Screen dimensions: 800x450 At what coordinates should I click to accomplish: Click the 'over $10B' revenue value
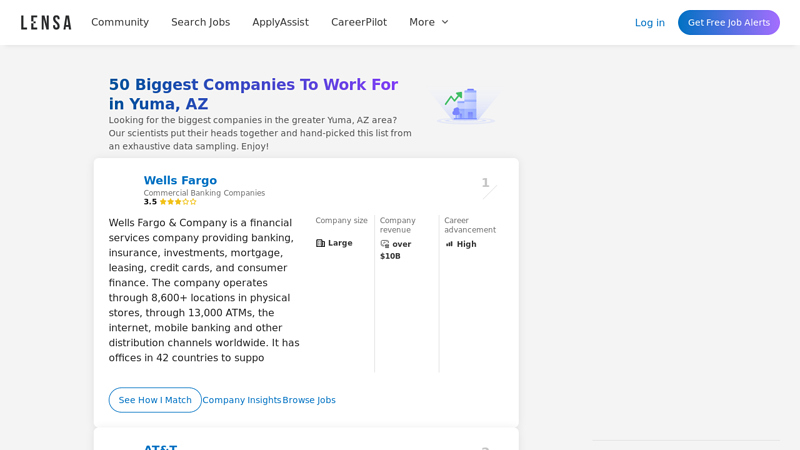396,250
